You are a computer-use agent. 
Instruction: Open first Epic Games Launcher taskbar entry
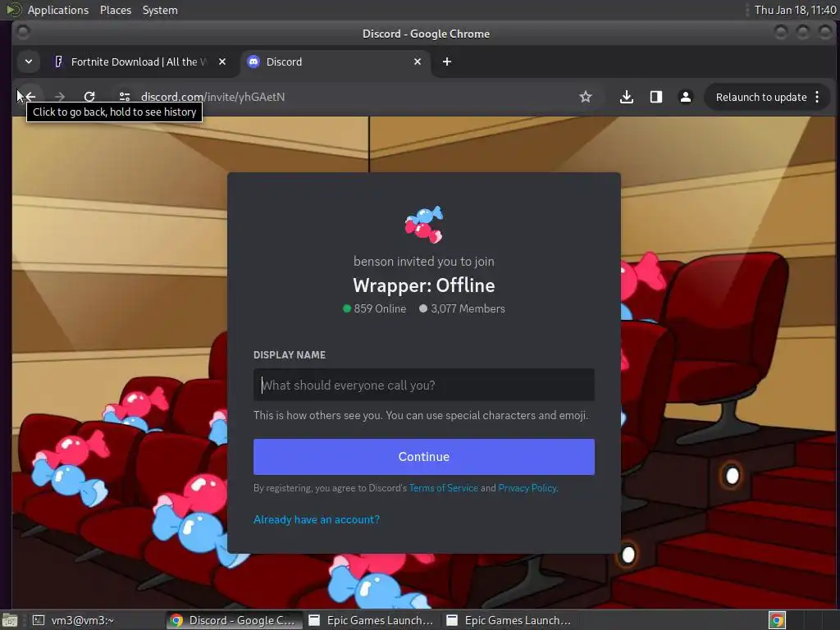click(x=372, y=620)
